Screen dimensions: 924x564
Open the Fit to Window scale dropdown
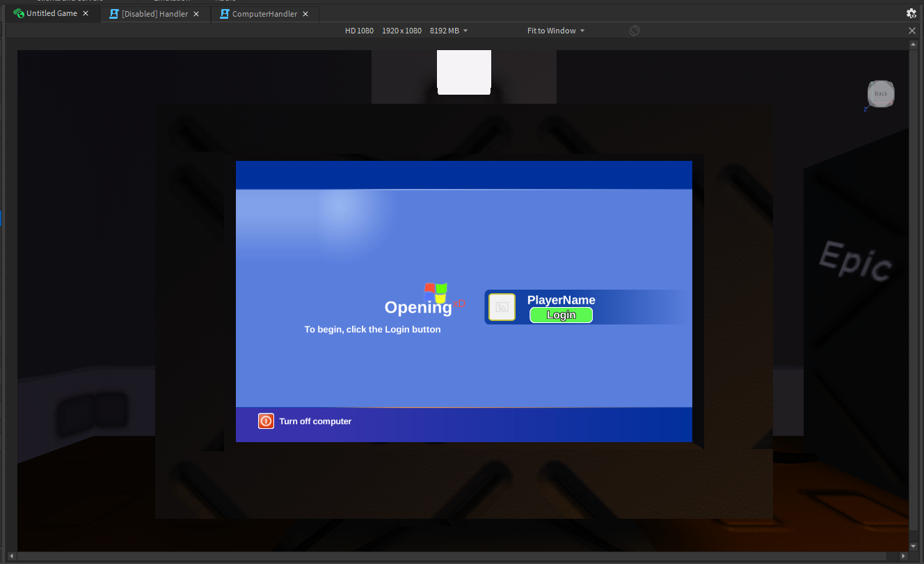556,31
